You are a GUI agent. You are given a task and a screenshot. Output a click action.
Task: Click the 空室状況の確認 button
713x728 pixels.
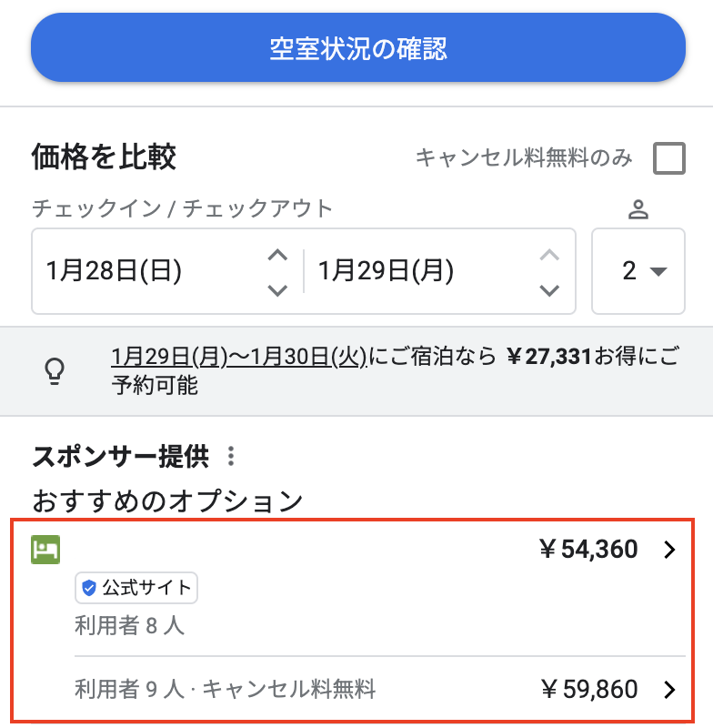(357, 48)
